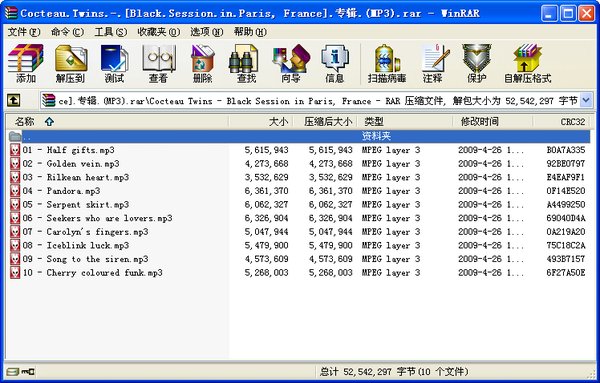Click CRC32 value 6F27A50E

point(566,273)
